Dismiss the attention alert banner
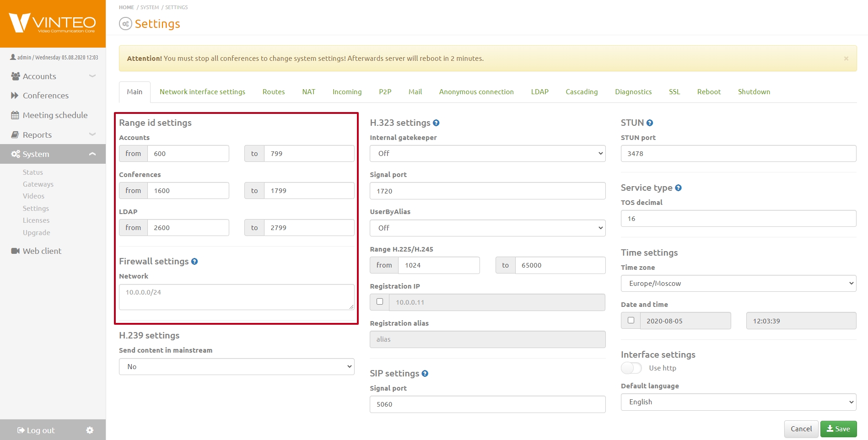The width and height of the screenshot is (868, 440). [x=846, y=59]
